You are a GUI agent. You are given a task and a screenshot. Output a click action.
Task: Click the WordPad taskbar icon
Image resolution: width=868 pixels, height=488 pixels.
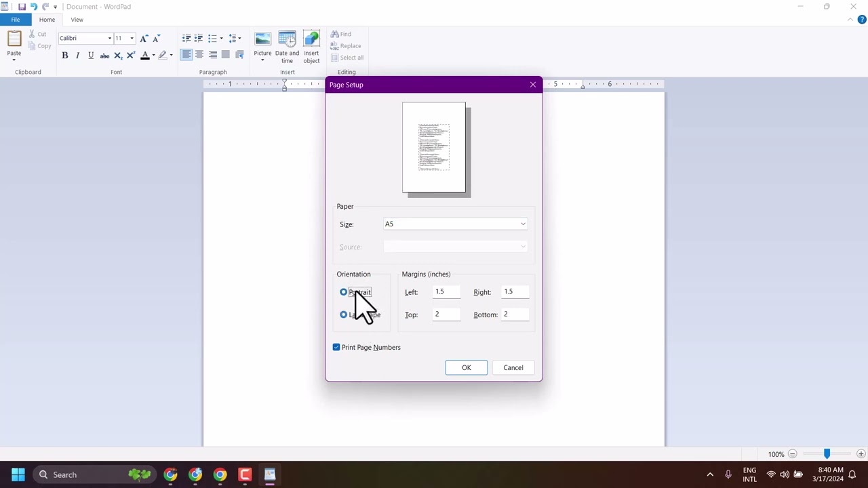click(270, 474)
